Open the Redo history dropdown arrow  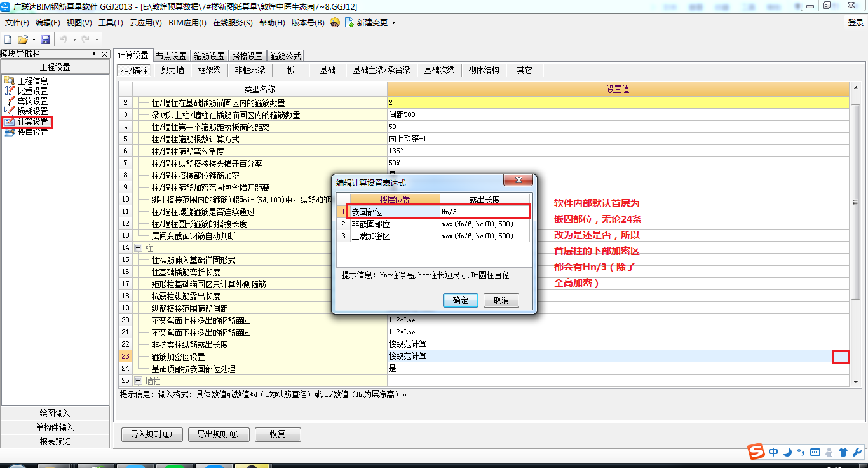pos(97,39)
